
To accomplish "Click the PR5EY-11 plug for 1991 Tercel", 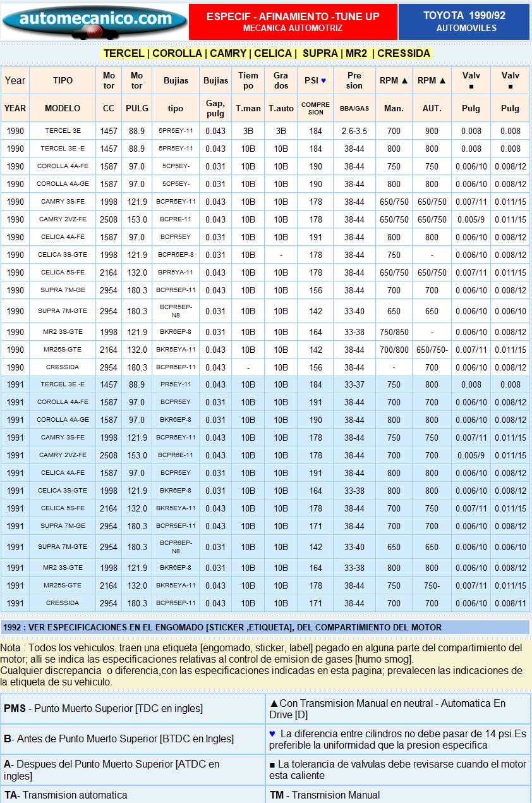I will pyautogui.click(x=176, y=384).
